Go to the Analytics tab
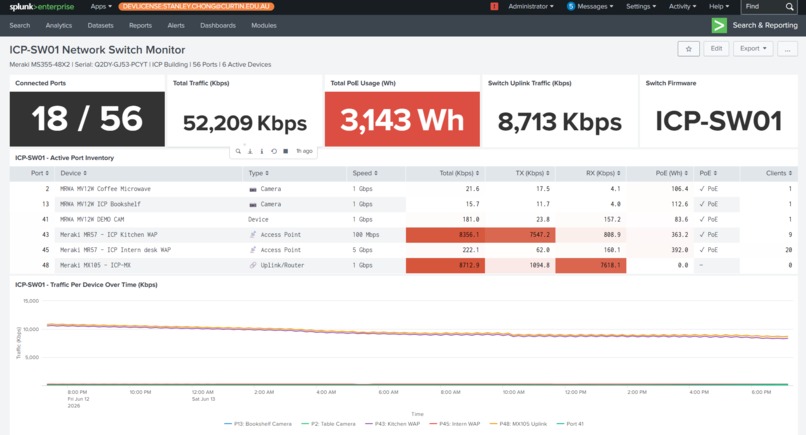The image size is (806, 435). (x=59, y=25)
